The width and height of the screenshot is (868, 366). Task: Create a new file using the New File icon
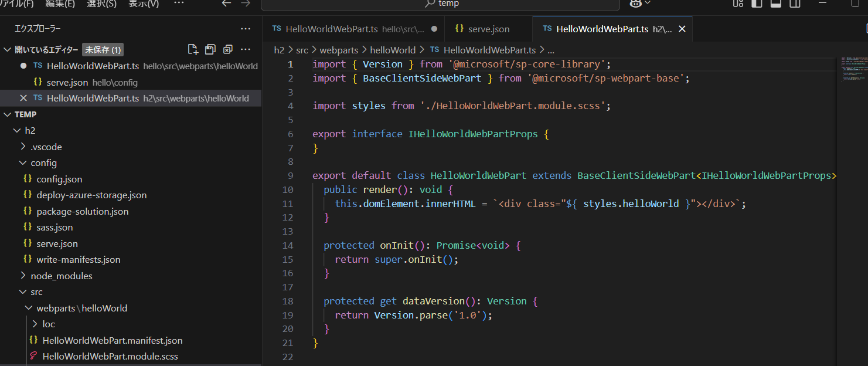coord(193,49)
